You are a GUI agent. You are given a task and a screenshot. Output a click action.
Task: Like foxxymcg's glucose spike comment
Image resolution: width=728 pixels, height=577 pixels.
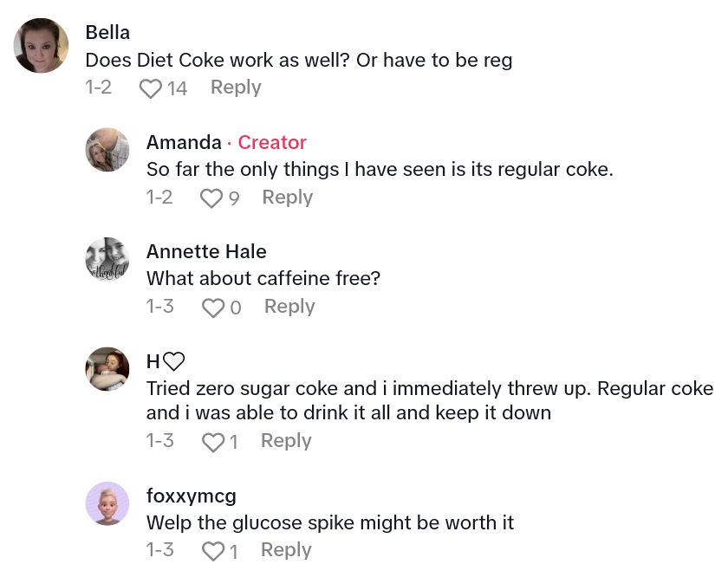pos(212,551)
